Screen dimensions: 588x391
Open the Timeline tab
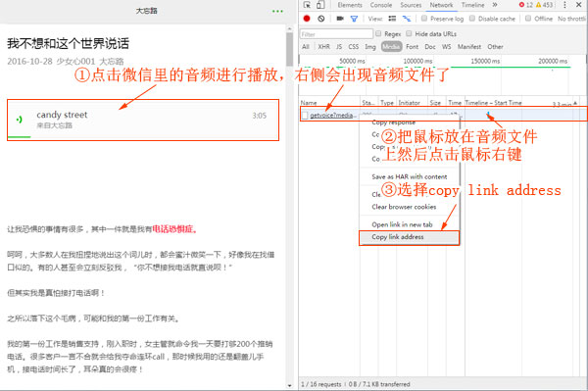tap(473, 5)
